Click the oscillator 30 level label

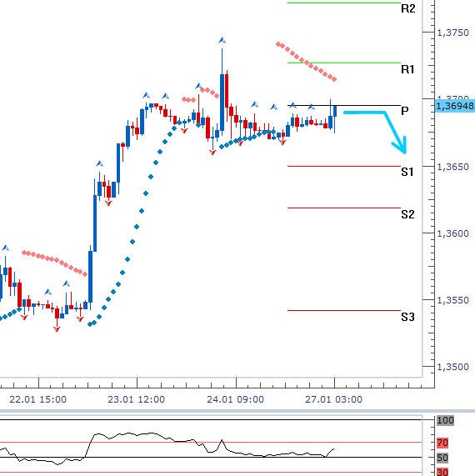442,473
